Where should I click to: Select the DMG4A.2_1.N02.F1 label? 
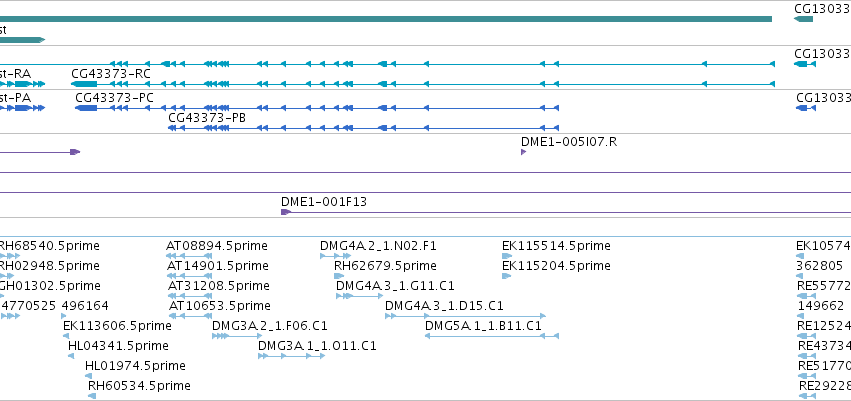378,246
